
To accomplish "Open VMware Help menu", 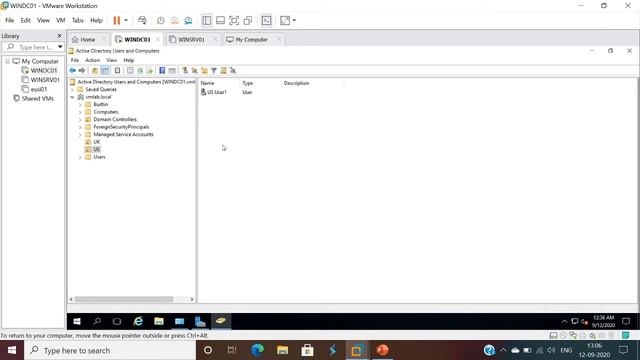I will (96, 20).
